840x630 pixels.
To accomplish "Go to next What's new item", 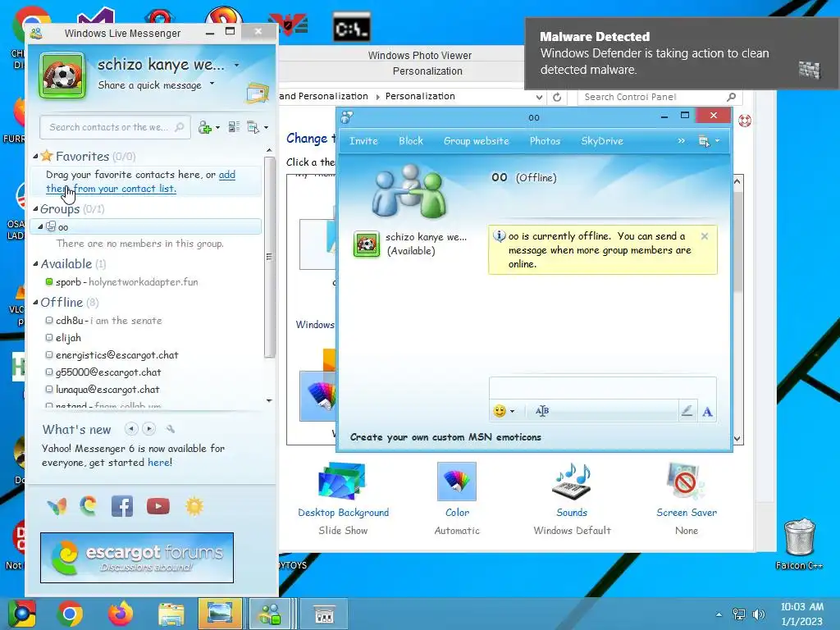I will pos(149,428).
